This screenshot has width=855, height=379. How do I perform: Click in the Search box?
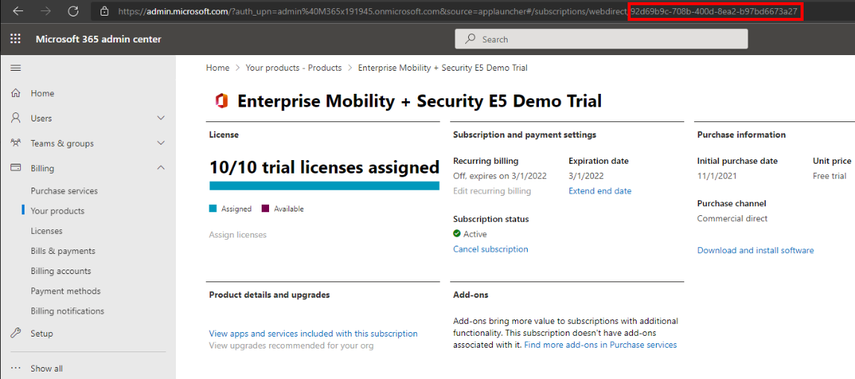click(601, 39)
